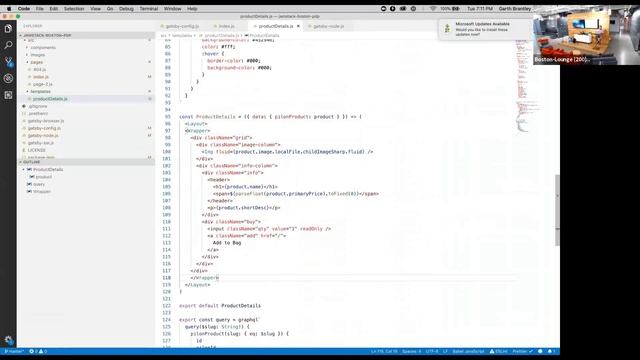Open the Debug view icon
This screenshot has width=640, height=360.
(8, 78)
